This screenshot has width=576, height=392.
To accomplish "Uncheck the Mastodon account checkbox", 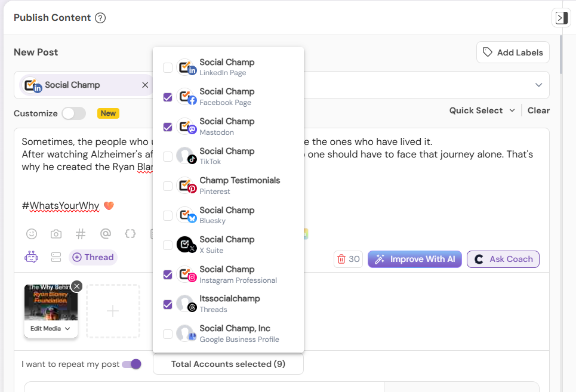I will coord(168,127).
